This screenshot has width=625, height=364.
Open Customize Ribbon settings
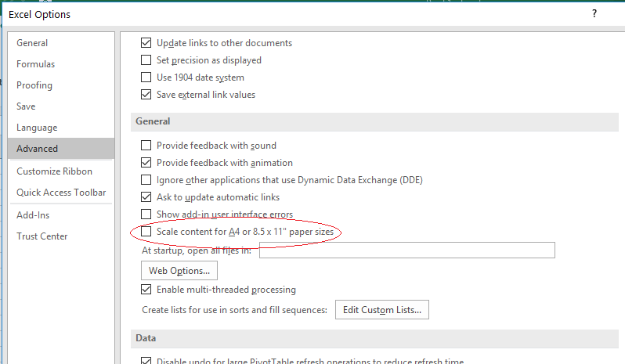(x=61, y=171)
